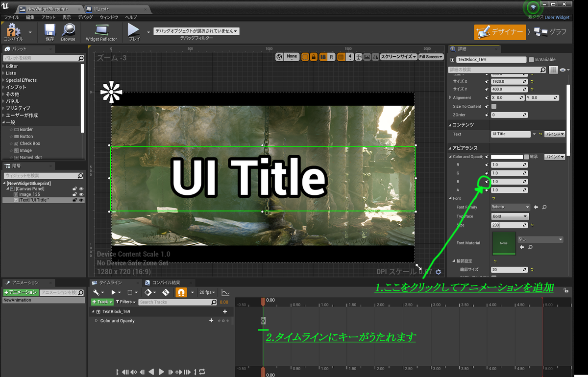Viewport: 588px width, 377px height.
Task: Play animation forward in timeline
Action: coord(162,372)
